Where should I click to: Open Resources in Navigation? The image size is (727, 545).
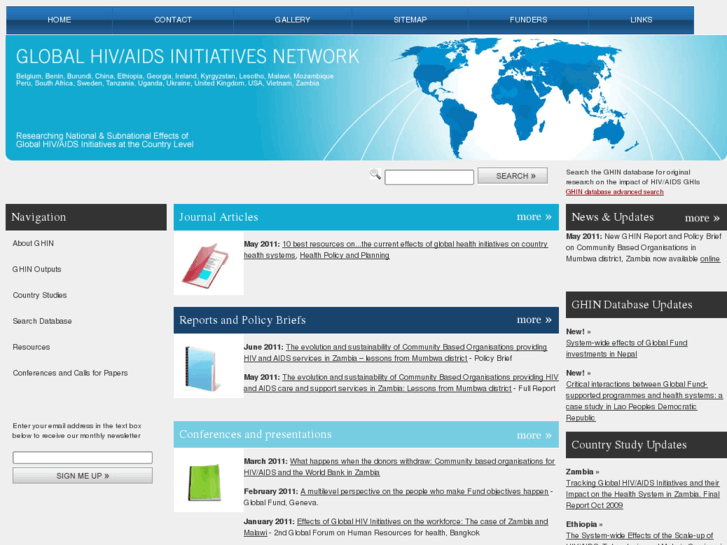[31, 347]
